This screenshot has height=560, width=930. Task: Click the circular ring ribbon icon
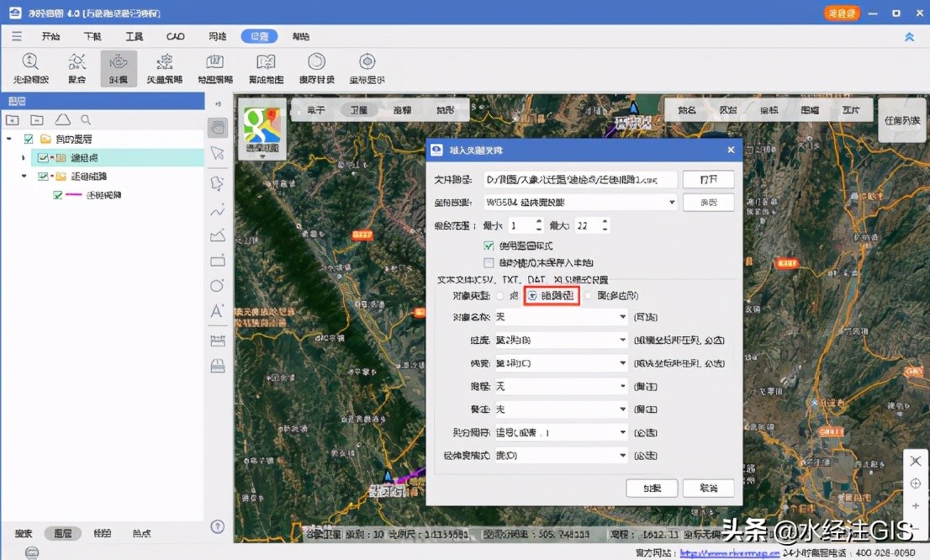coord(316,61)
